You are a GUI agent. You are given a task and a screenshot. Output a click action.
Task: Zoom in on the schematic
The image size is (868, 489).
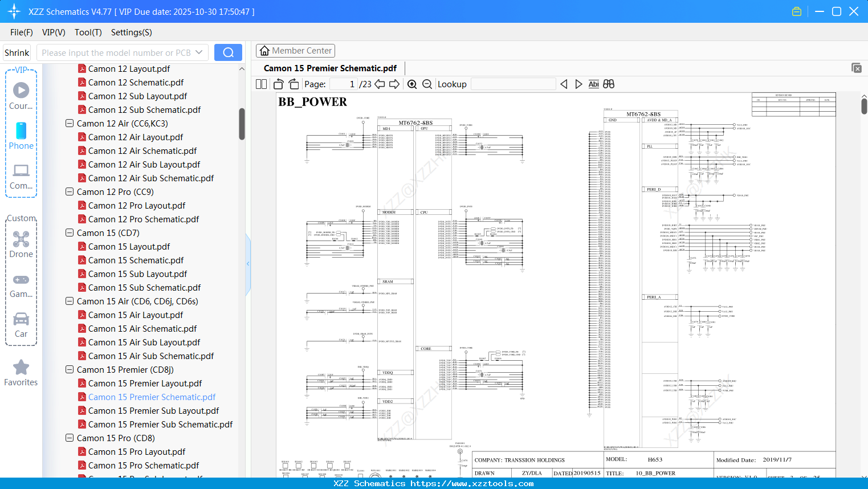[x=412, y=84]
